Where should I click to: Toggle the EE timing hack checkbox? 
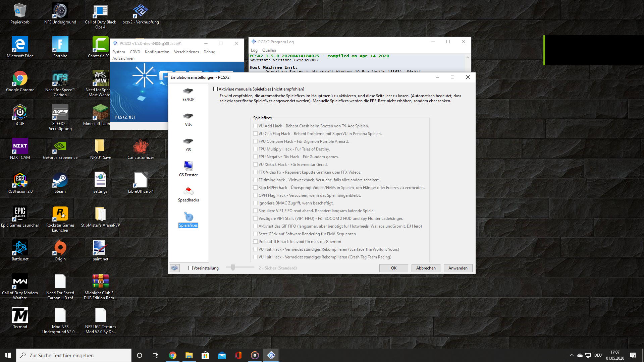(x=255, y=180)
